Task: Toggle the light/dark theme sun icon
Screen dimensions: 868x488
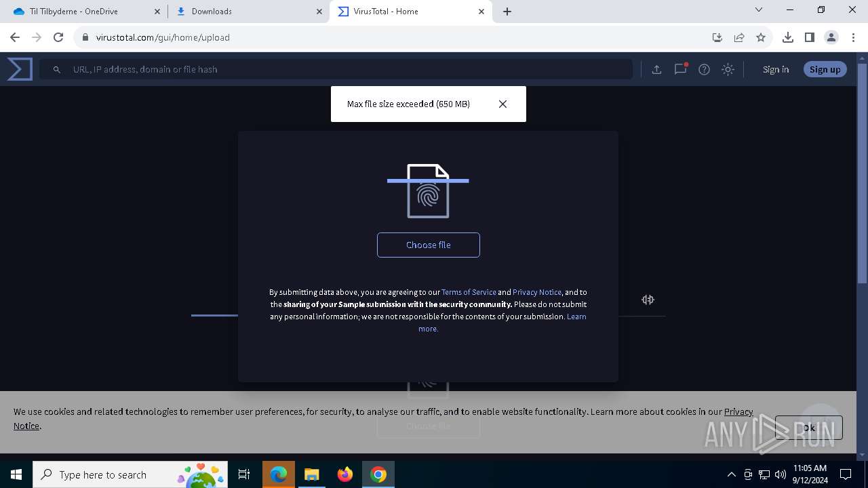Action: [728, 69]
